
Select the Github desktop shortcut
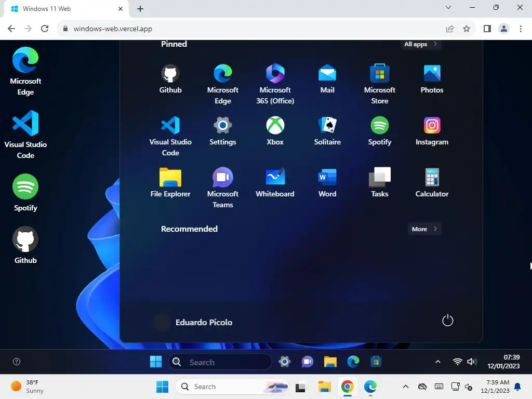tap(25, 245)
